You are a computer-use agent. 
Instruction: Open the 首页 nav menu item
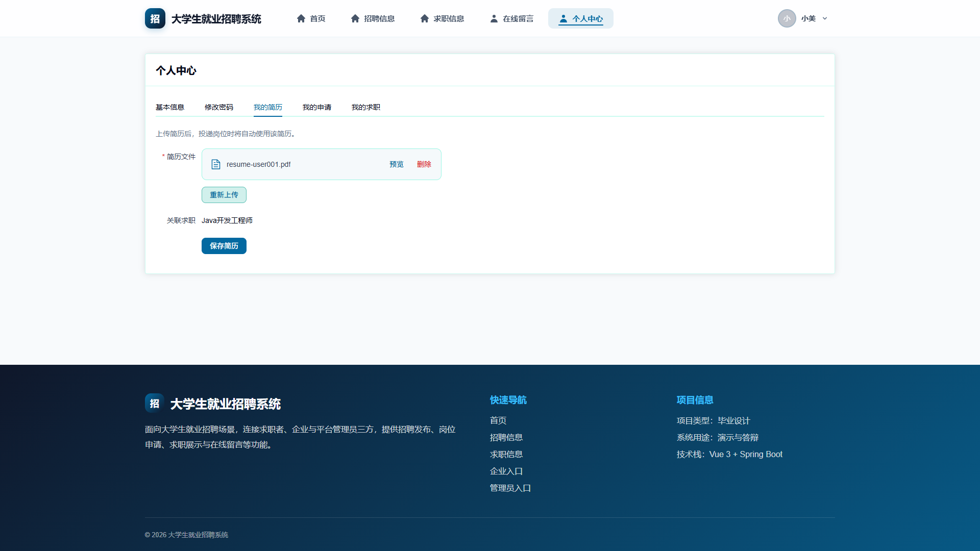tap(311, 18)
